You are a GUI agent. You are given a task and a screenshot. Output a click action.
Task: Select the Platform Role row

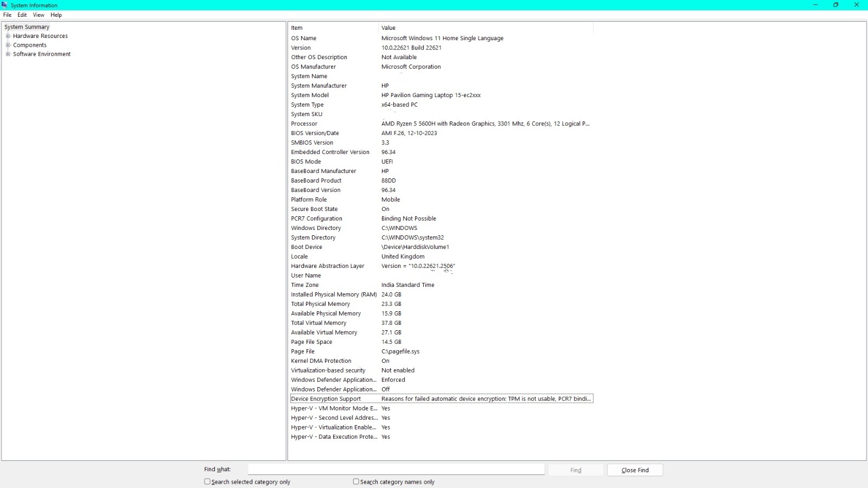click(441, 200)
